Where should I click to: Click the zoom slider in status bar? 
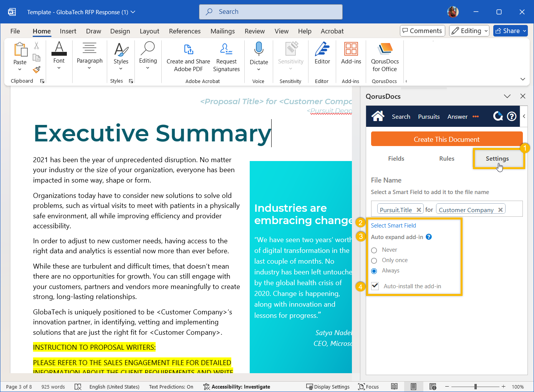(475, 387)
